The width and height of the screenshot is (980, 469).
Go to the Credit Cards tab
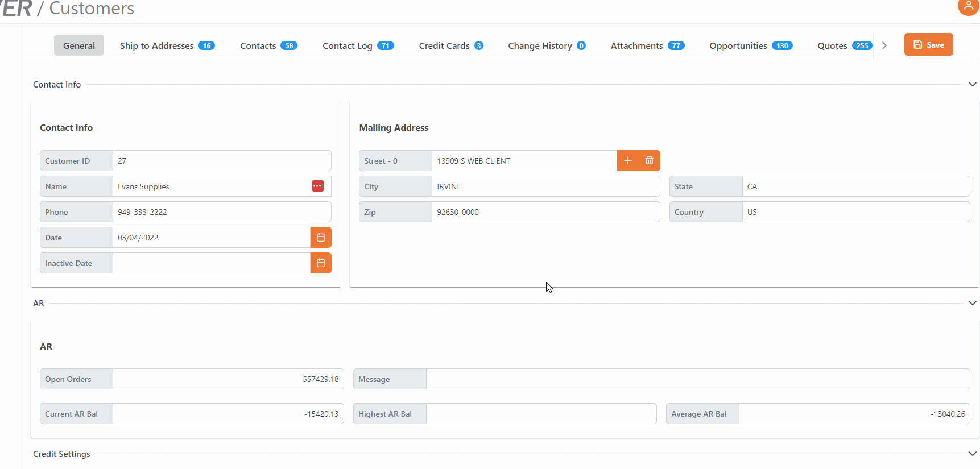pyautogui.click(x=450, y=46)
